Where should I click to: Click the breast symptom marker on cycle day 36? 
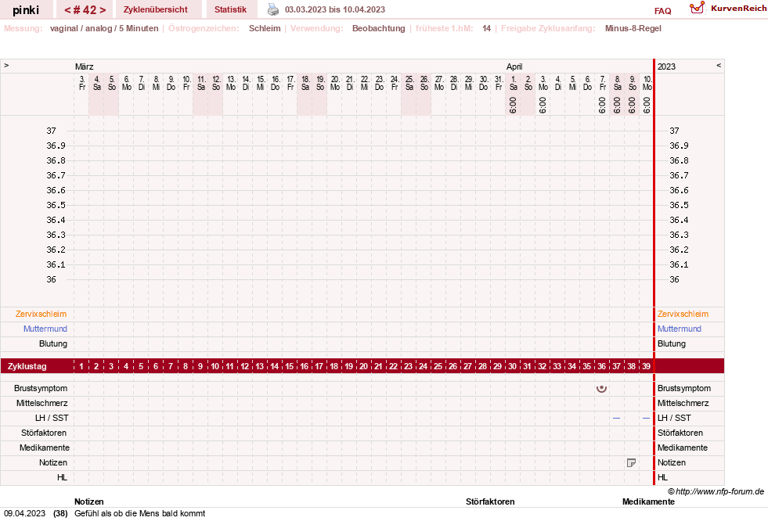[x=601, y=389]
